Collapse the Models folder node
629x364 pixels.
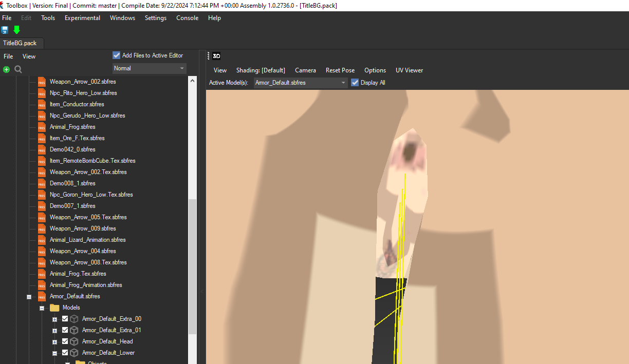coord(42,308)
